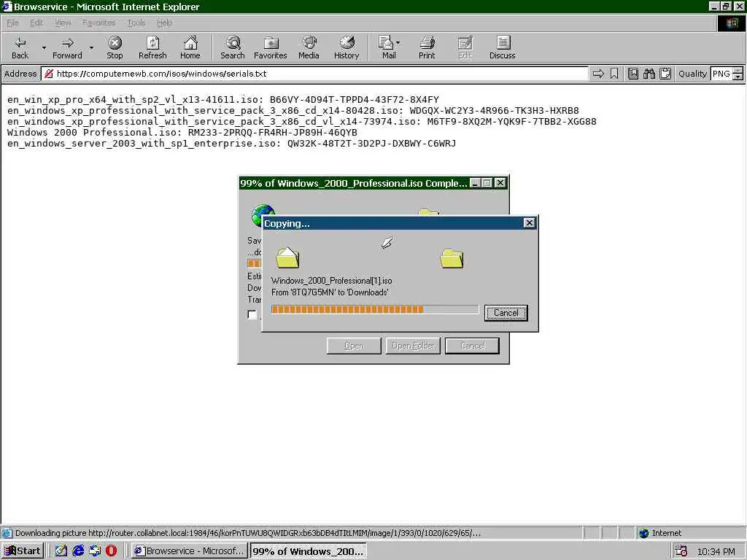Click the server_2003 enterprise serial line
The width and height of the screenshot is (747, 560).
pos(231,144)
